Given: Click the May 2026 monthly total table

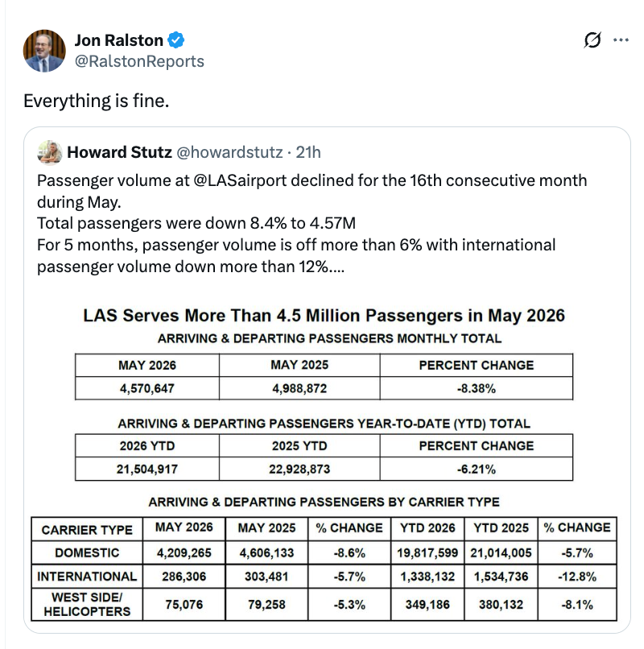Looking at the screenshot, I should tap(324, 377).
